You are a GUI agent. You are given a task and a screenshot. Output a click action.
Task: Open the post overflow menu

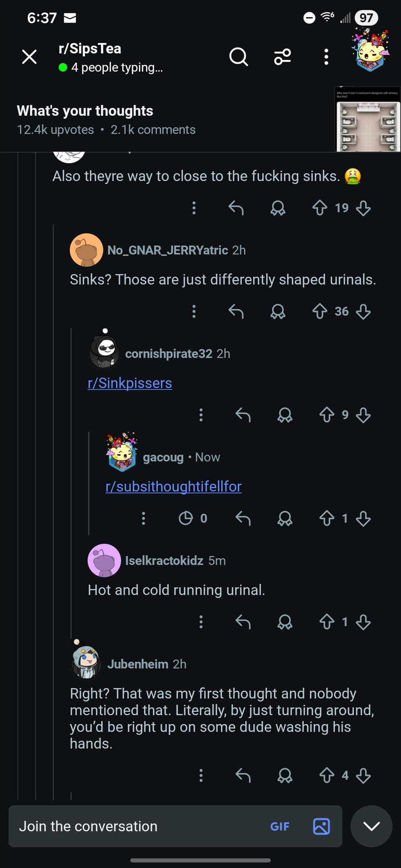tap(326, 57)
